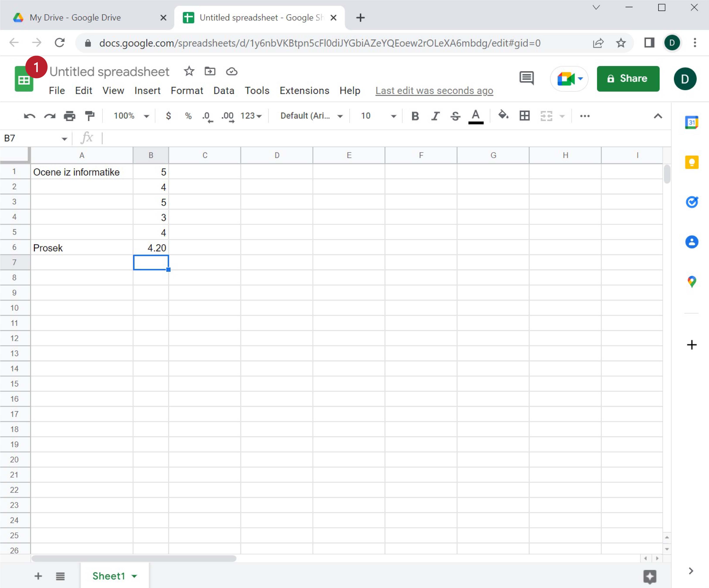The image size is (709, 588).
Task: Click the green Share button
Action: coord(628,79)
